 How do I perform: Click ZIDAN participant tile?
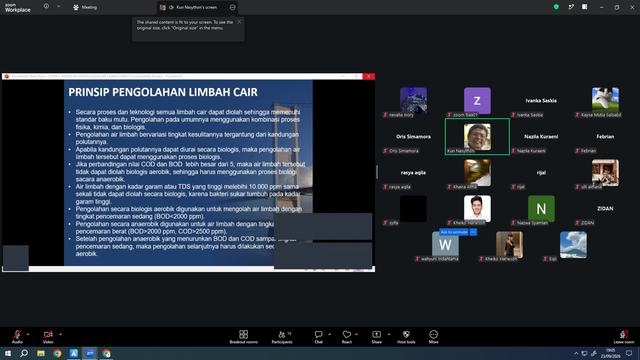click(605, 209)
